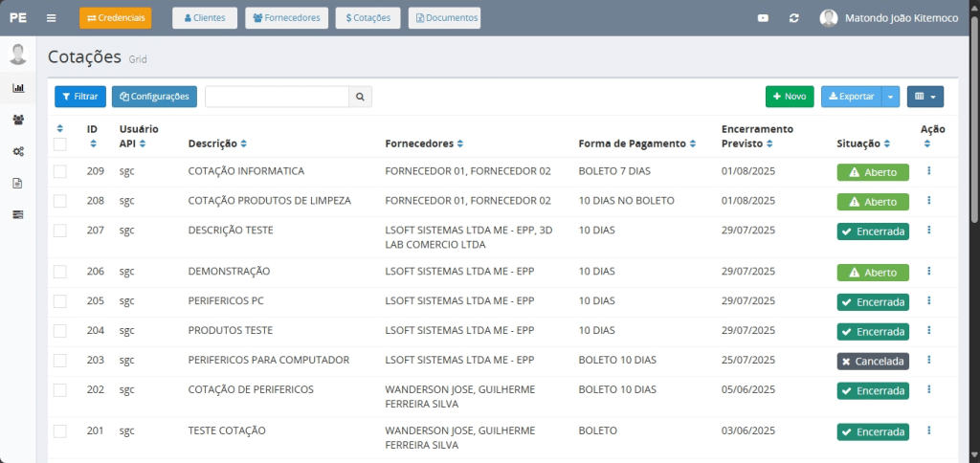Click the Filtrar button

click(x=80, y=97)
